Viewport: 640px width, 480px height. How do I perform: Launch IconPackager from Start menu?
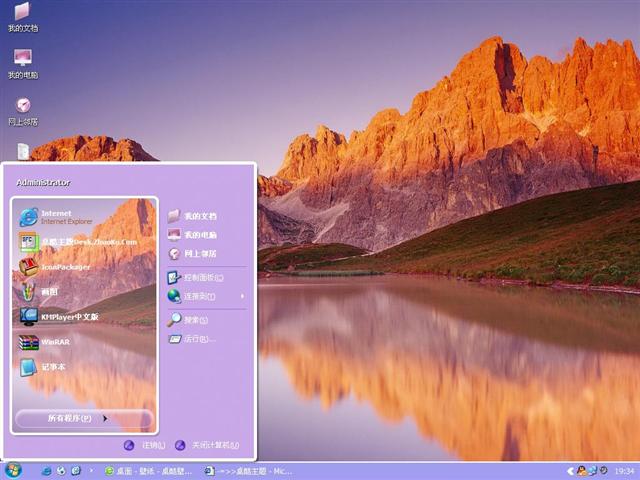[x=55, y=267]
